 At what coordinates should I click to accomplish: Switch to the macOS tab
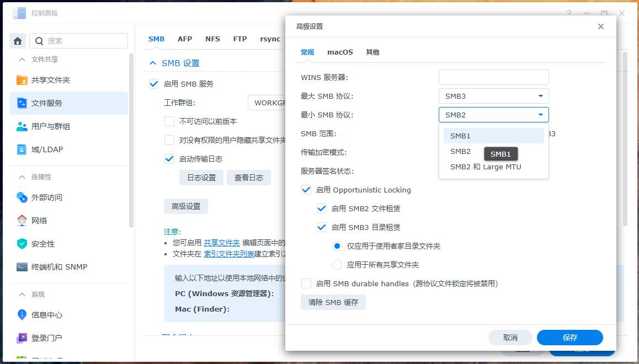pyautogui.click(x=340, y=52)
